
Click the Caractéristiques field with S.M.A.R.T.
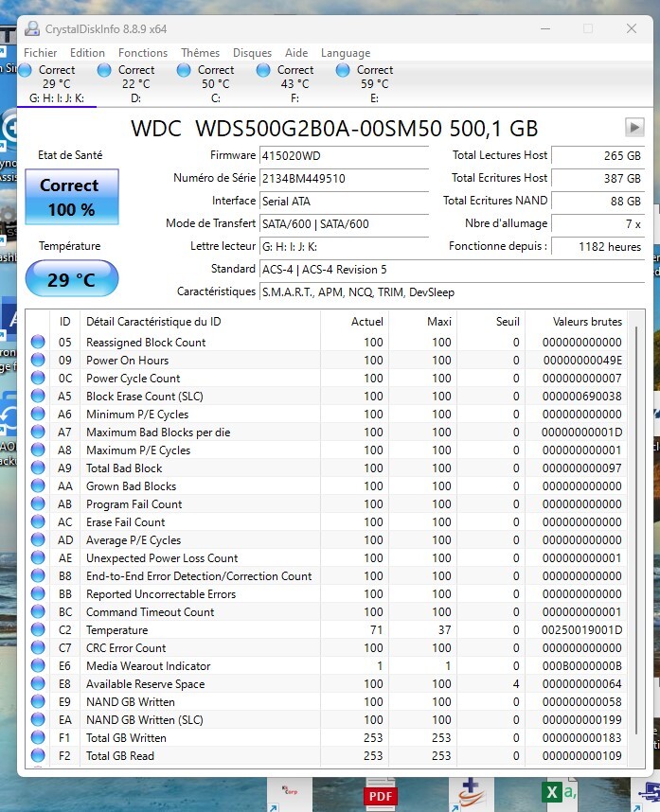tap(452, 292)
